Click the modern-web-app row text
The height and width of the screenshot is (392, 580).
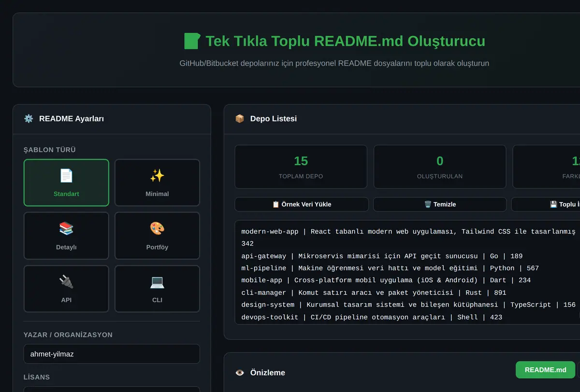tap(408, 237)
